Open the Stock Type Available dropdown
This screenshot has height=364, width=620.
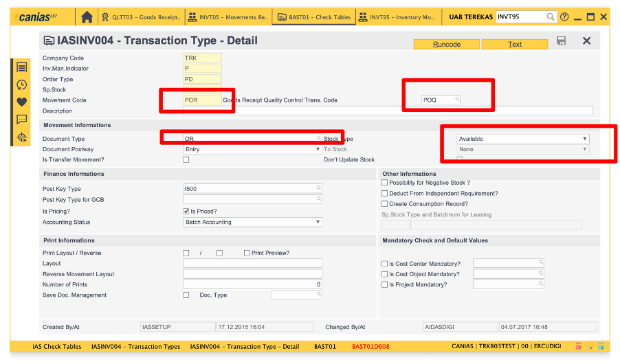pos(522,139)
